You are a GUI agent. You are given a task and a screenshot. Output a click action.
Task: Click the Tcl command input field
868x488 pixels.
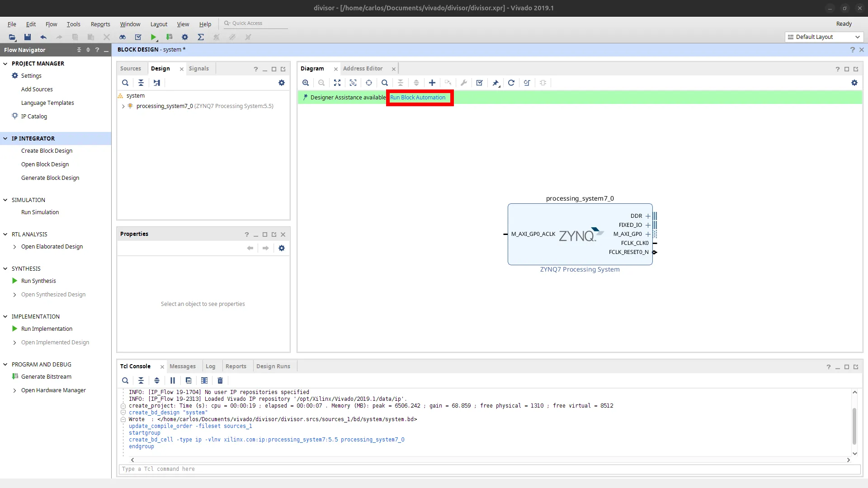pos(490,469)
